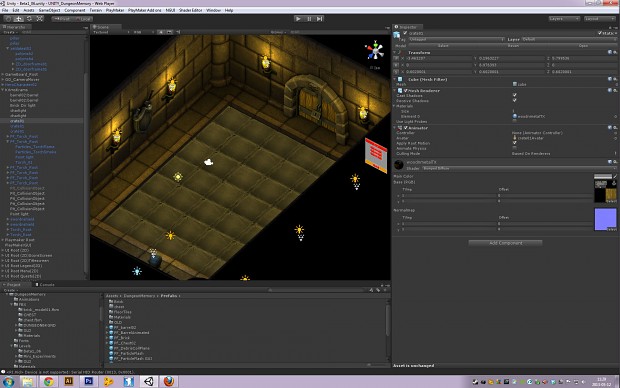Click the Prefabs breadcrumb
This screenshot has height=388, width=620.
pos(168,296)
